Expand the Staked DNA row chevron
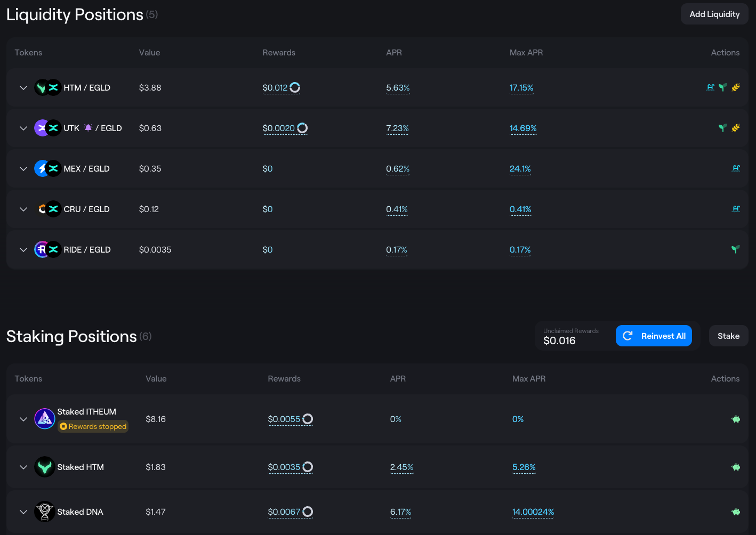 [23, 512]
